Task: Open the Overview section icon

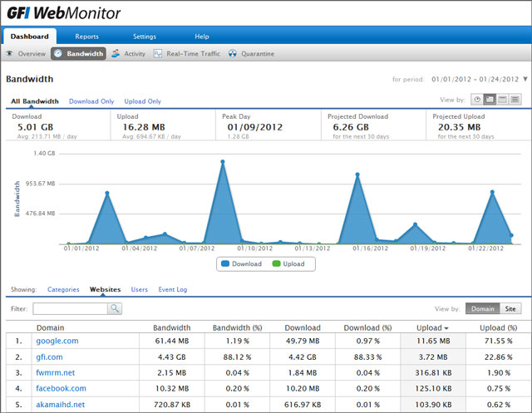Action: coord(10,54)
